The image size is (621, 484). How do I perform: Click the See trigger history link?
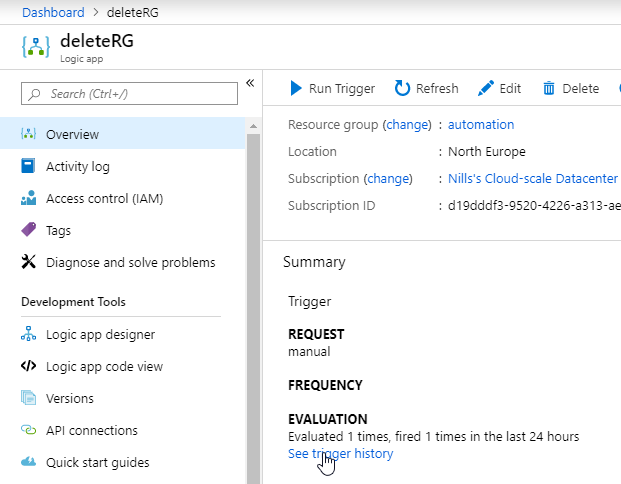pos(341,454)
